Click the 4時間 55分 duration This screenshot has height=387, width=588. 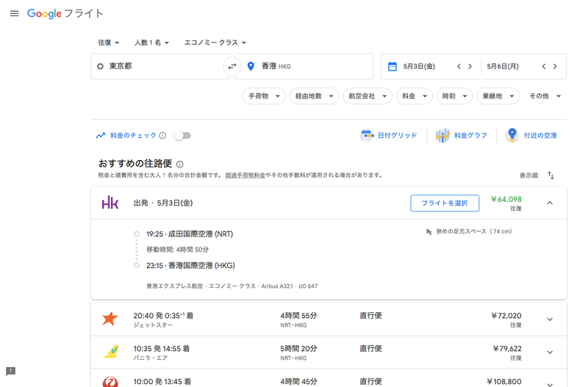(298, 316)
